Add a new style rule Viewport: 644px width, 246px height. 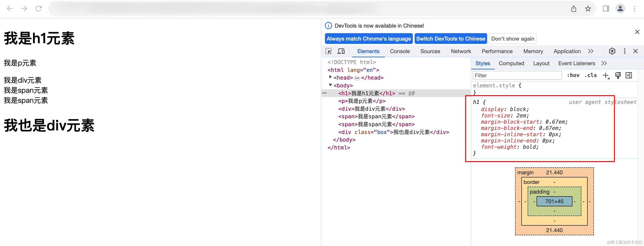click(x=606, y=75)
